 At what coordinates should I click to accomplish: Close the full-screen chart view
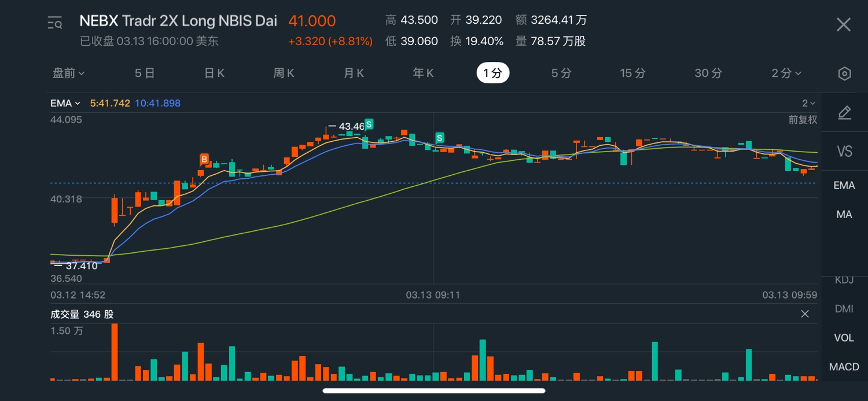(x=843, y=24)
